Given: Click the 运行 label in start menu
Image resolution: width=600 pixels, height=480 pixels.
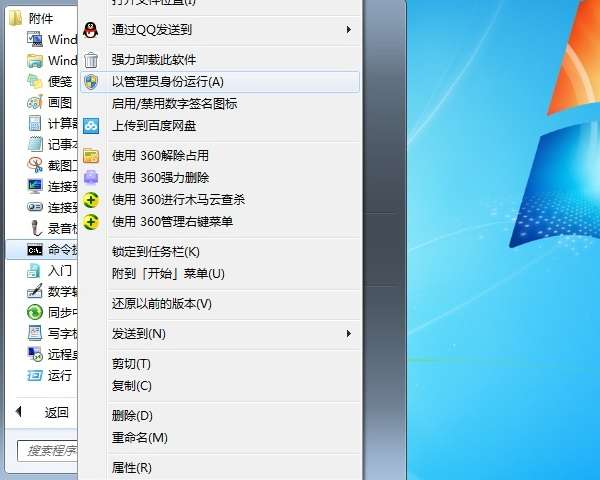Looking at the screenshot, I should 60,376.
